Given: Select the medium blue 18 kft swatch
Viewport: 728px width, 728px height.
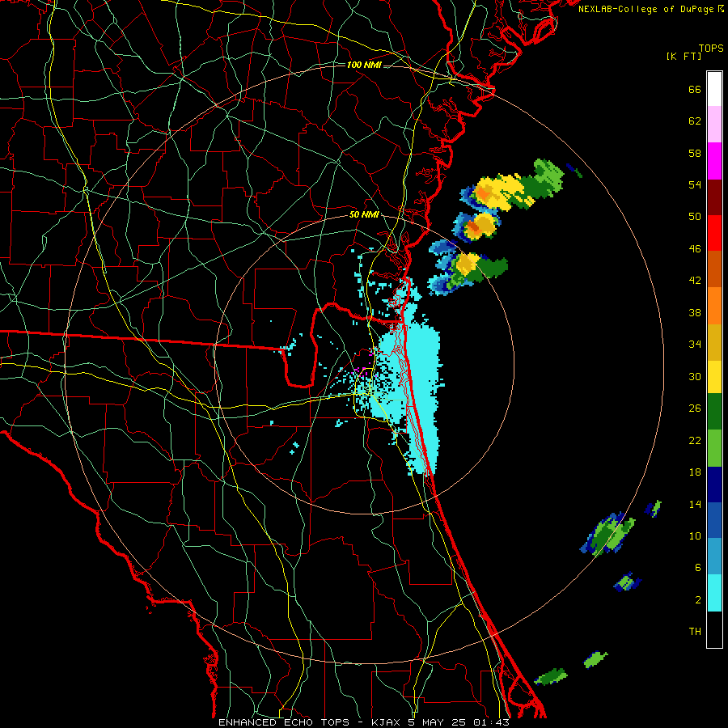Looking at the screenshot, I should pyautogui.click(x=714, y=520).
